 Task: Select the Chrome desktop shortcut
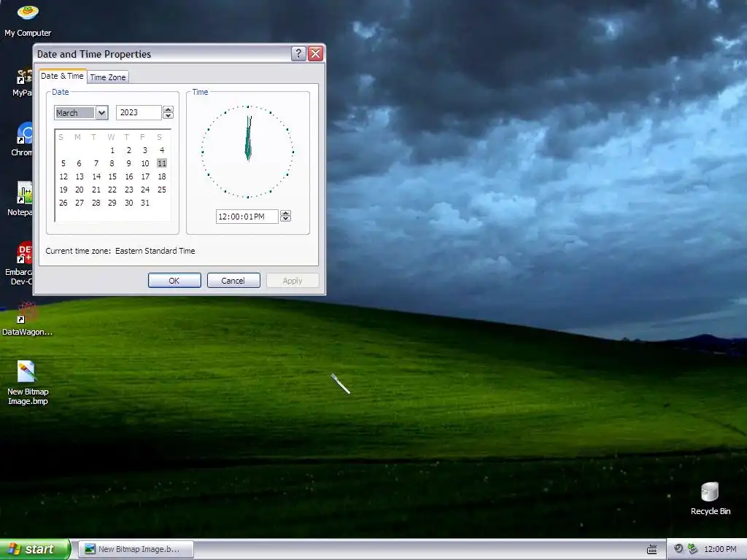(24, 139)
